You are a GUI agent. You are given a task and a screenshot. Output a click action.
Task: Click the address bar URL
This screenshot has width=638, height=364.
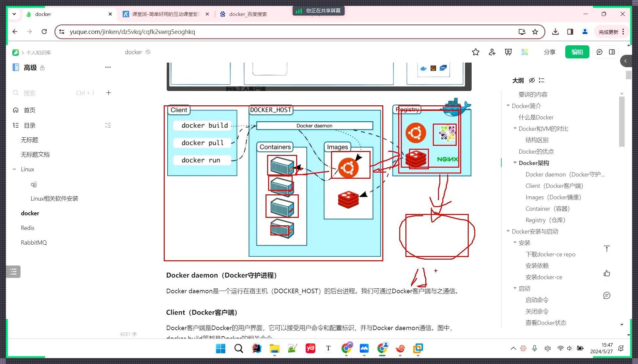pos(132,32)
